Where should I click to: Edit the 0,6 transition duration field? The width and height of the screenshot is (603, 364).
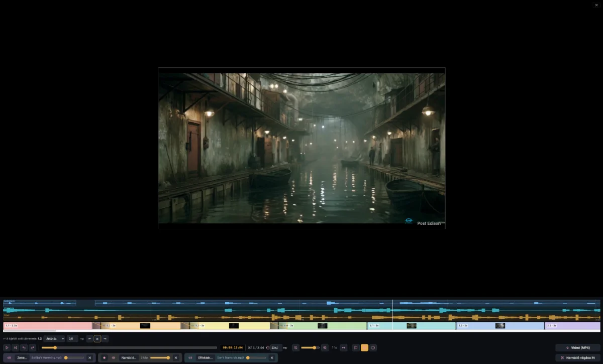(72, 339)
